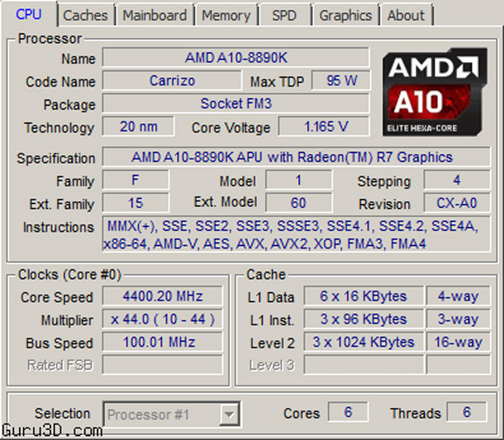Click the Core Speed value 4400.20 MHz

pyautogui.click(x=162, y=296)
